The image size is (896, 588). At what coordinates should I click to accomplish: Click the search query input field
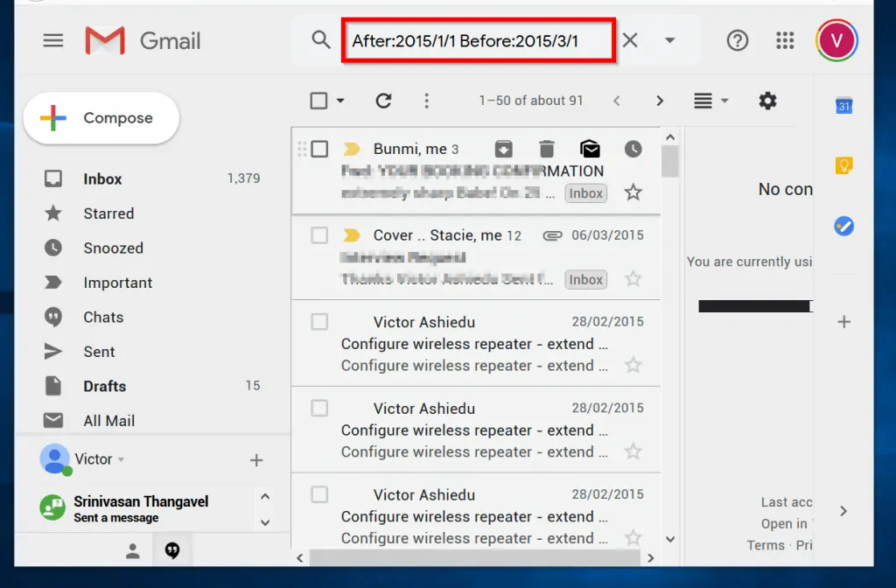(478, 40)
